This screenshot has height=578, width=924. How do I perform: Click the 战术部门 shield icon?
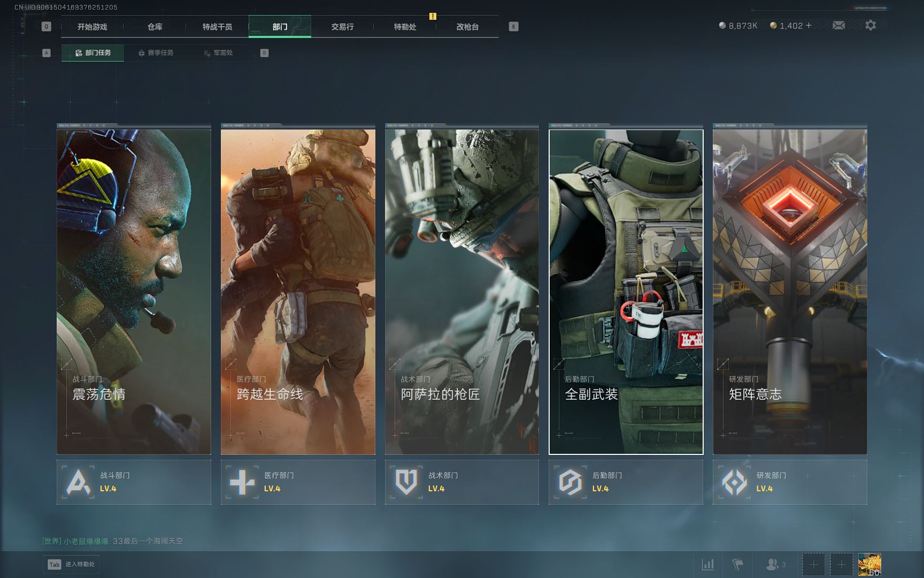[x=406, y=482]
